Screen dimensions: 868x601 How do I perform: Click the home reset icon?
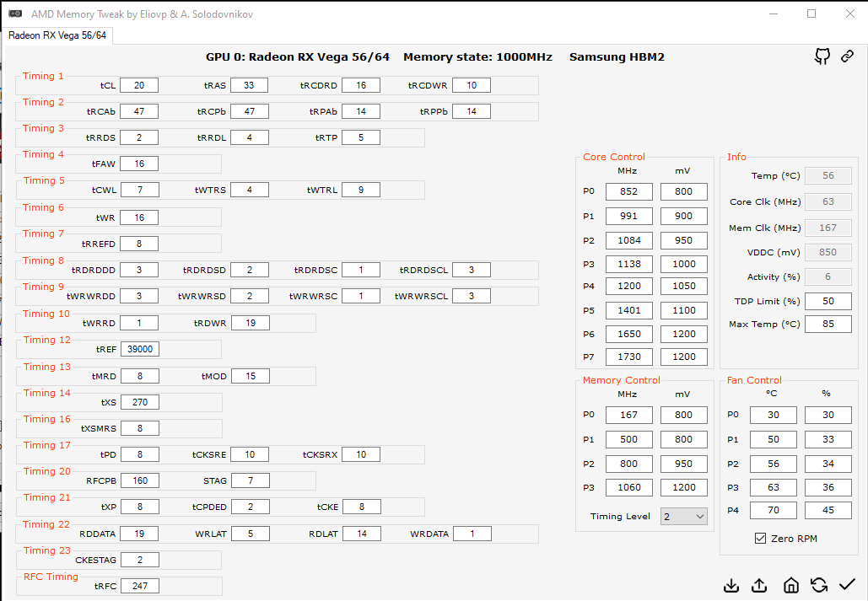791,585
